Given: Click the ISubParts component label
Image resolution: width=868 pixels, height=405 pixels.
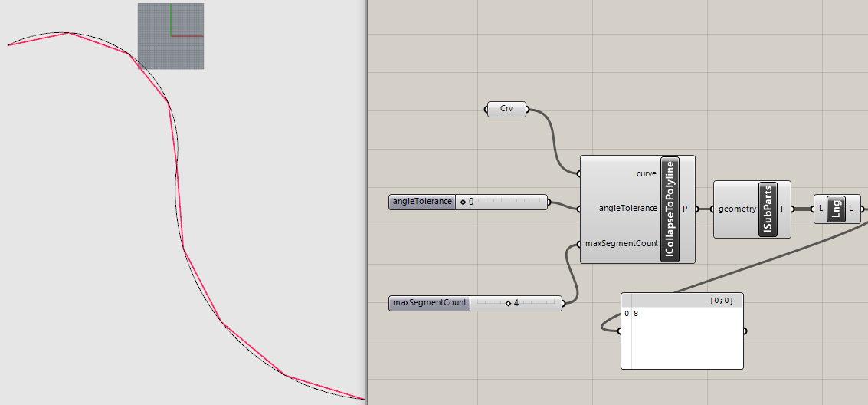Looking at the screenshot, I should point(768,209).
